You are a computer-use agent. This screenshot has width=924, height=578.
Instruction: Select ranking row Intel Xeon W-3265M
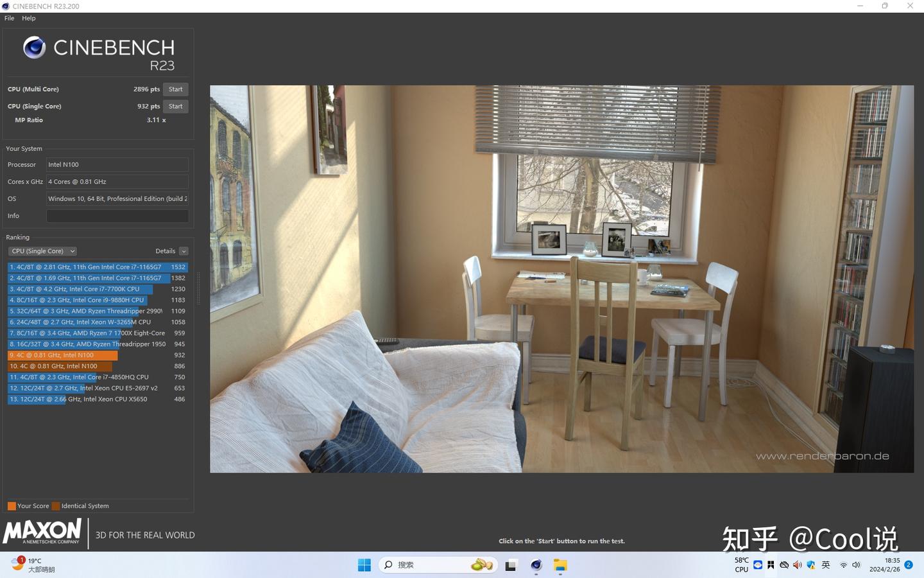click(x=98, y=322)
